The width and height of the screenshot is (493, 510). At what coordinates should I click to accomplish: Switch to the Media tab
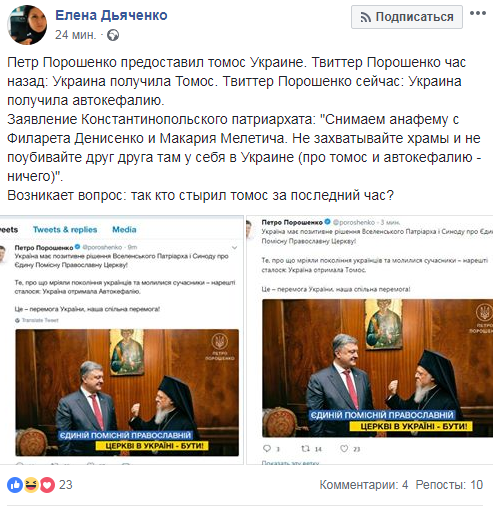[x=124, y=229]
